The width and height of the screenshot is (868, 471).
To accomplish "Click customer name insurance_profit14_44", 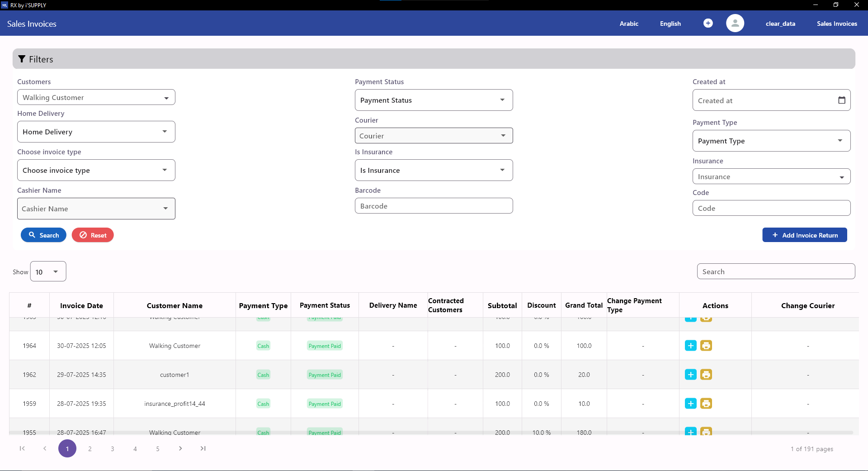I will coord(175,404).
